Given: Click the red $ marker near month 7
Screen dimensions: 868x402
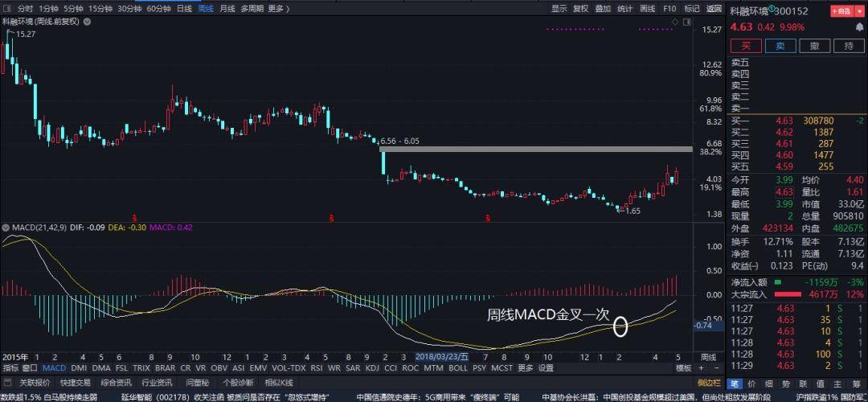Looking at the screenshot, I should (488, 218).
